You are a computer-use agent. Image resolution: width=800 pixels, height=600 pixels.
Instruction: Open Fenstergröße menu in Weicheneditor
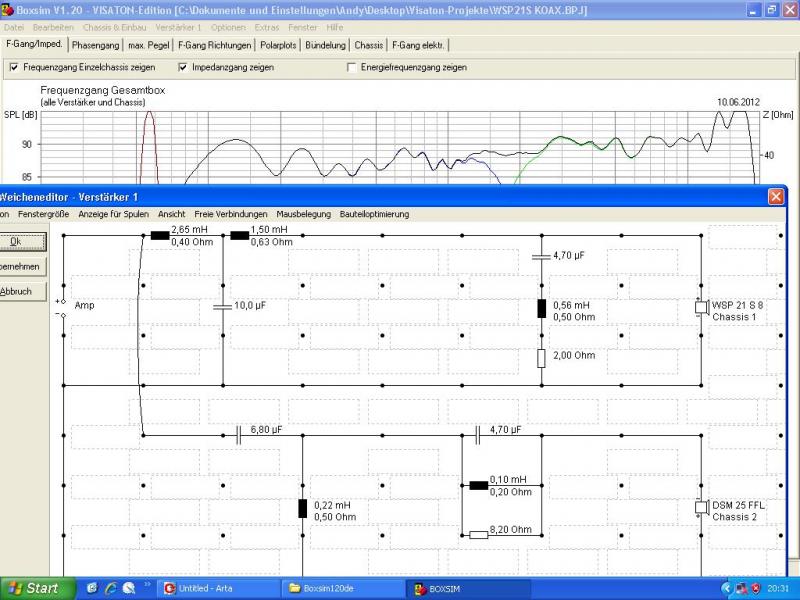point(43,214)
